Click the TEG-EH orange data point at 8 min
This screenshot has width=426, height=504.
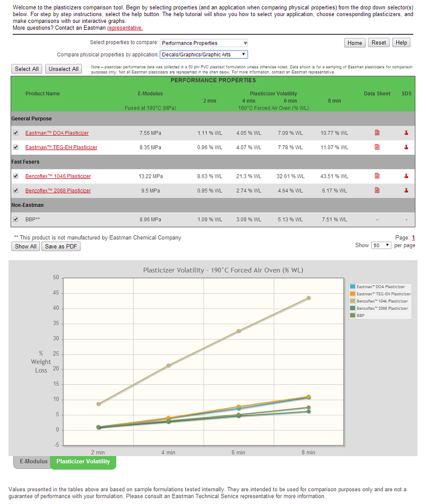[x=309, y=396]
